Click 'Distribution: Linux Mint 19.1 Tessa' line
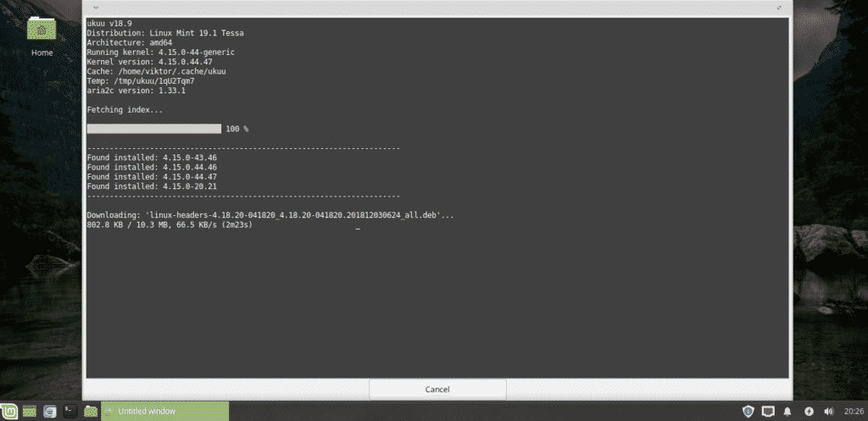Screen dimensions: 868x421 [x=165, y=33]
